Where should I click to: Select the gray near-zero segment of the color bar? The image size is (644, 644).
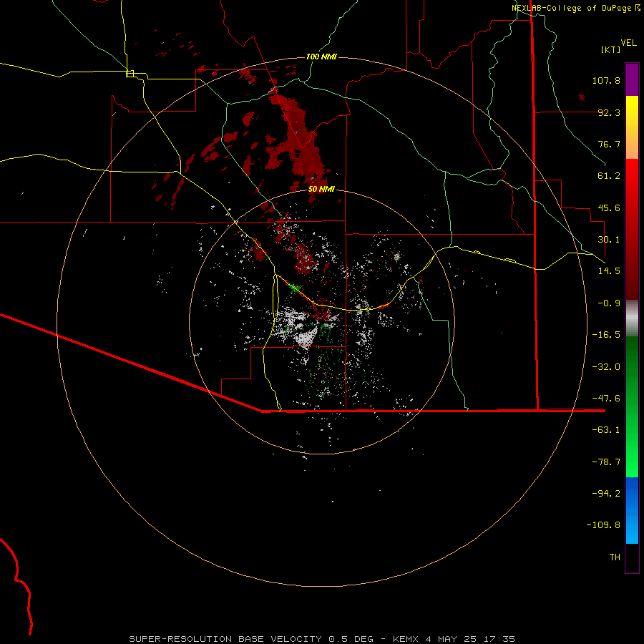coord(632,318)
